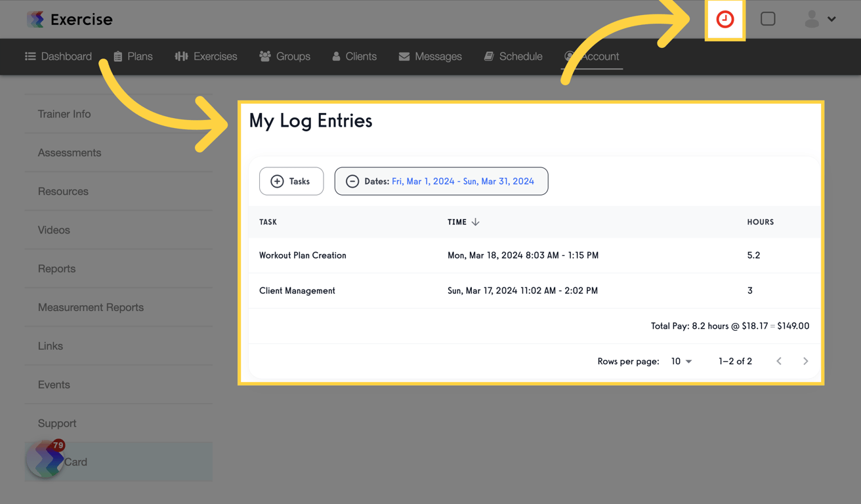Click the Mon, Mar 18, 2024 time cell
This screenshot has width=861, height=504.
point(523,255)
